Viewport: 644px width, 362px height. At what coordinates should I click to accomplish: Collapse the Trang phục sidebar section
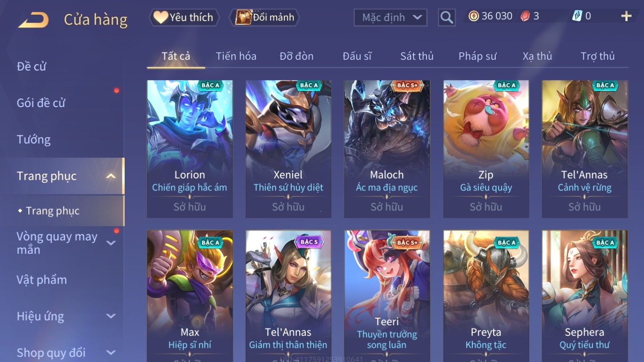(111, 176)
